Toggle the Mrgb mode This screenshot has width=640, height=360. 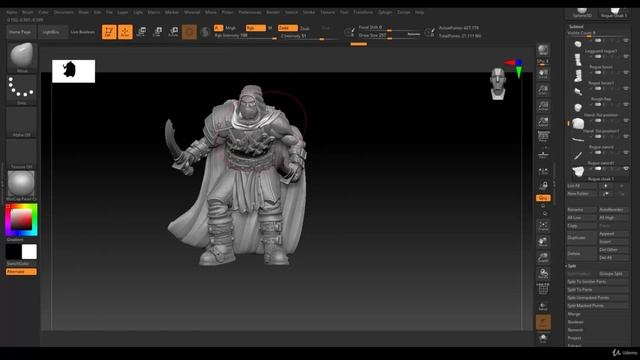click(x=231, y=28)
